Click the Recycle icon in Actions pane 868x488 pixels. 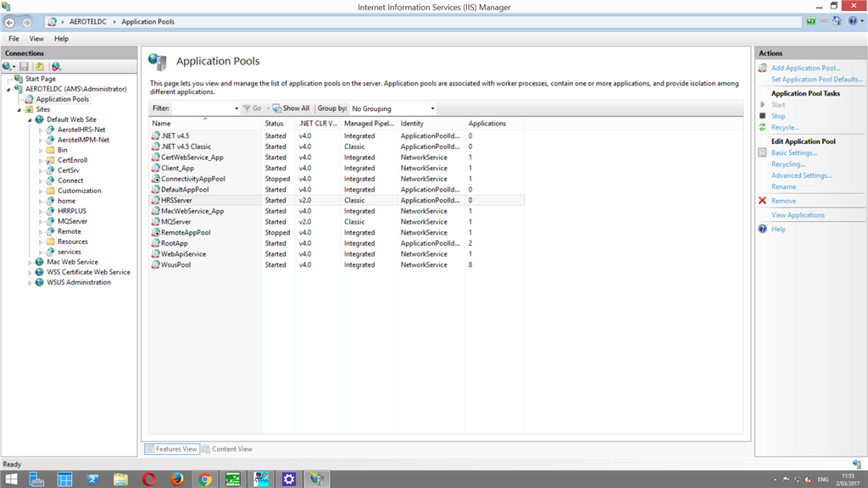point(763,127)
